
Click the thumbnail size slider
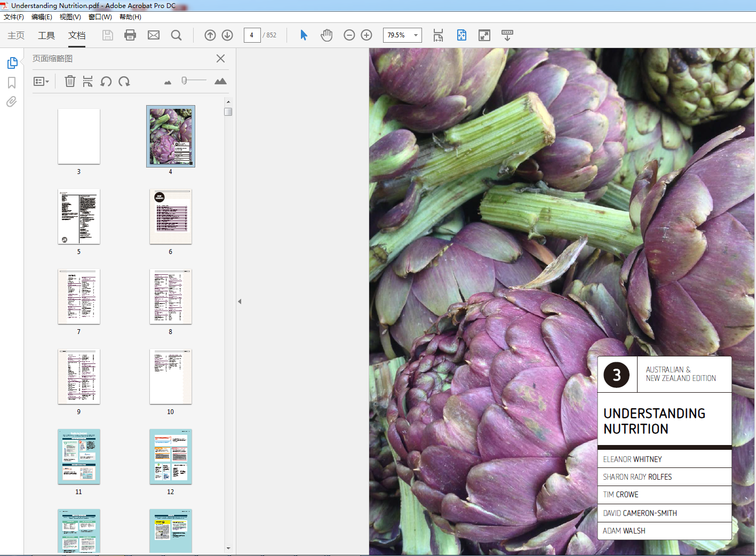(185, 81)
